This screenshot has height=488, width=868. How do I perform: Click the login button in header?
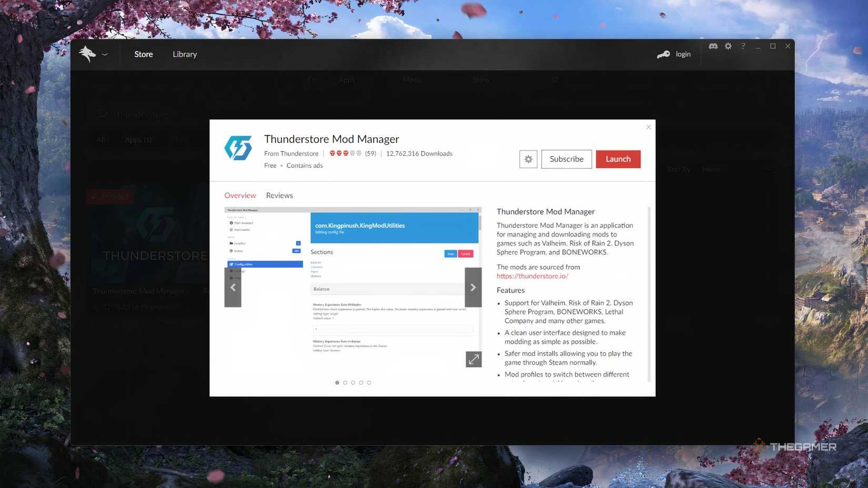click(674, 54)
